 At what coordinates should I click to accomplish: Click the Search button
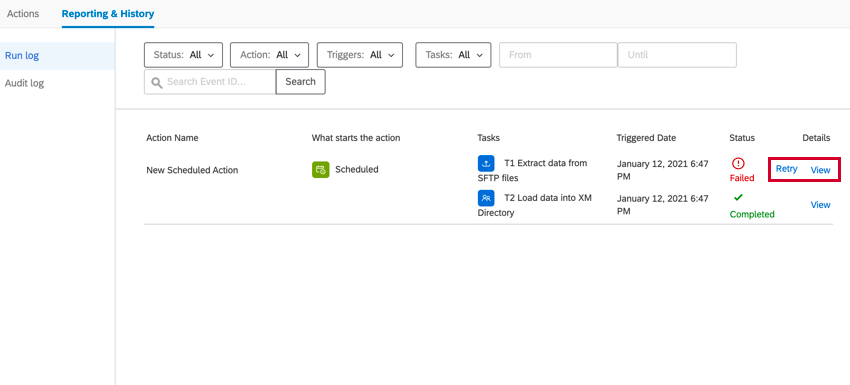(300, 82)
